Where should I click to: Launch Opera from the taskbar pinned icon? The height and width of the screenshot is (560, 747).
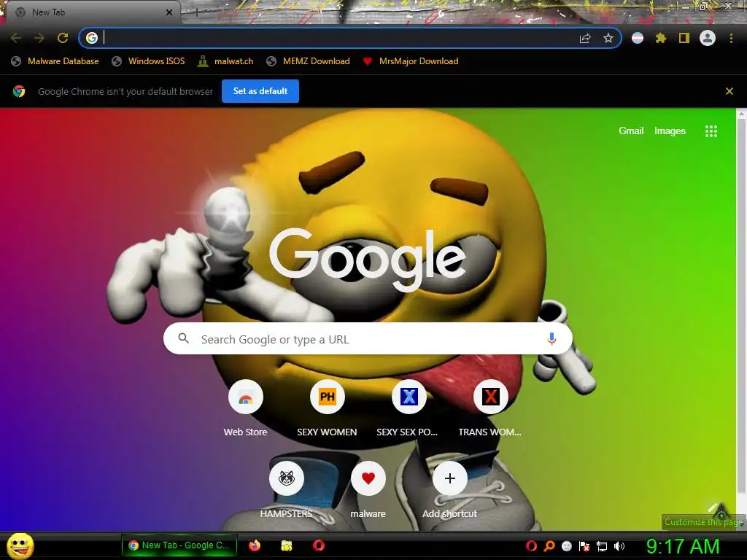(319, 545)
